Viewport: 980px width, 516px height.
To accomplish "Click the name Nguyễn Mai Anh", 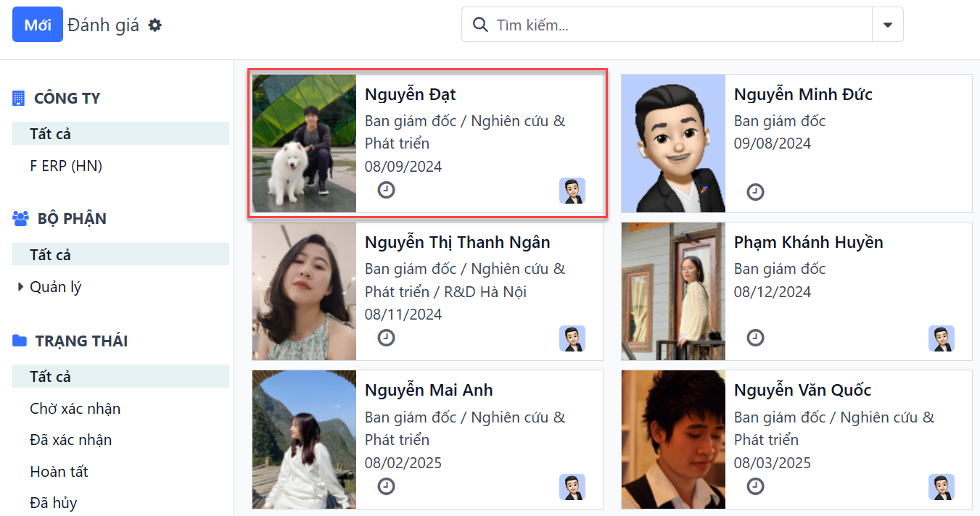I will pyautogui.click(x=429, y=391).
